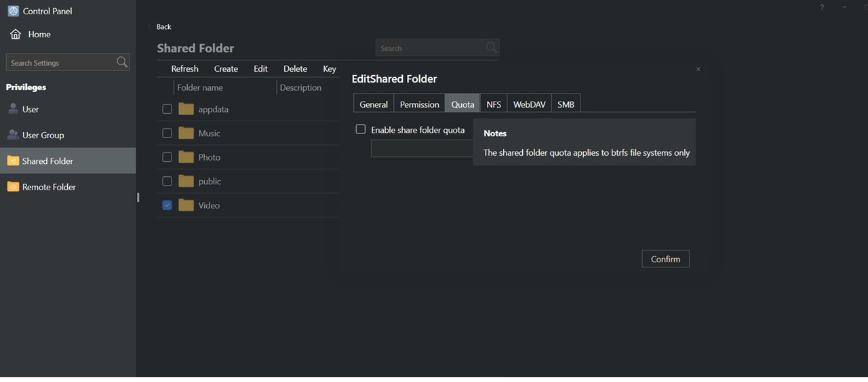
Task: Click the Description column header
Action: (x=300, y=87)
